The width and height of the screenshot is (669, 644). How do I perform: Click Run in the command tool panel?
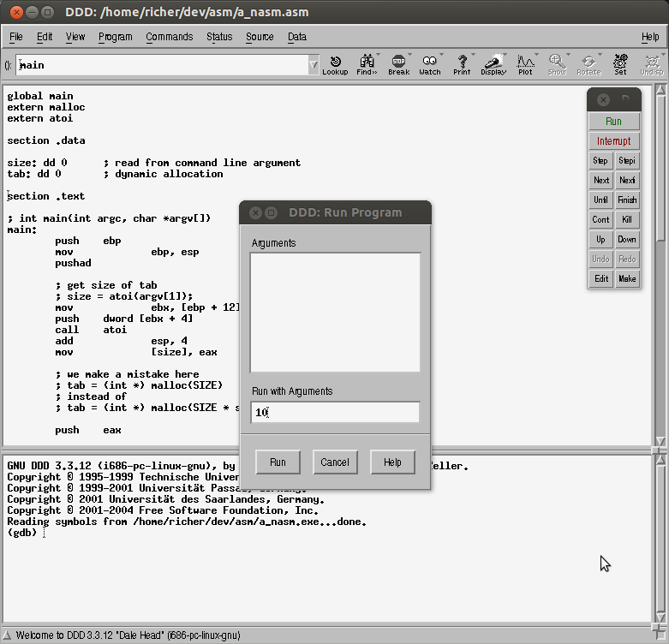click(x=613, y=122)
